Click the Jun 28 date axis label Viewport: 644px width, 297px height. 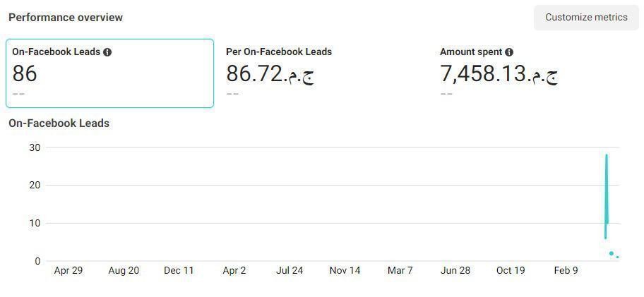click(x=455, y=270)
